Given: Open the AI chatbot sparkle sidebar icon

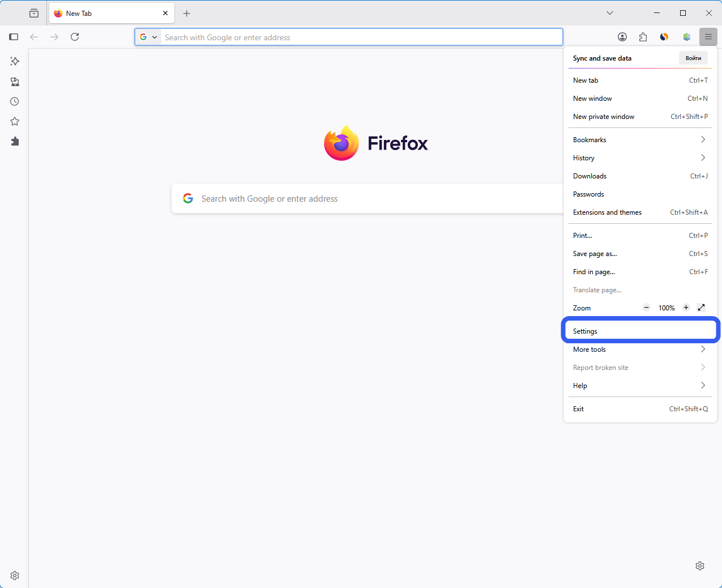Looking at the screenshot, I should coord(15,61).
